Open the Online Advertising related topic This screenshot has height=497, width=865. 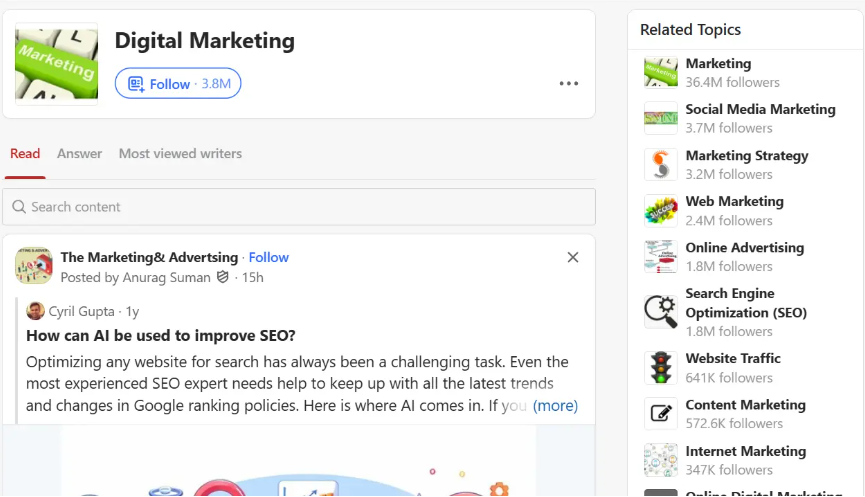point(744,248)
